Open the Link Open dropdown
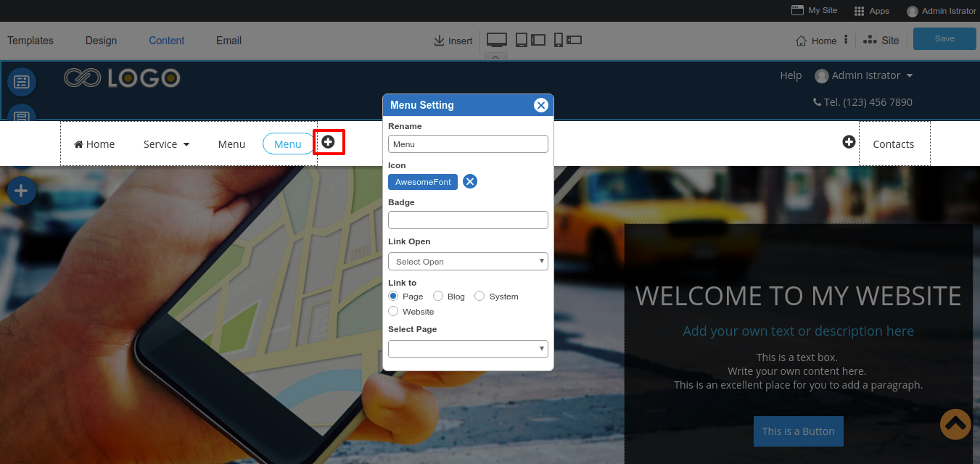 tap(468, 261)
